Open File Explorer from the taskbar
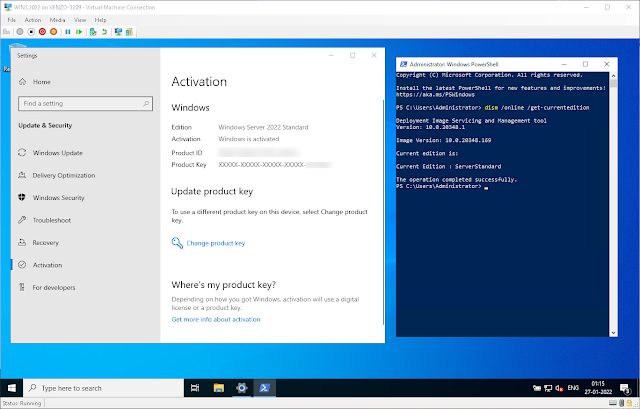Screen dimensions: 640x409 click(219, 388)
